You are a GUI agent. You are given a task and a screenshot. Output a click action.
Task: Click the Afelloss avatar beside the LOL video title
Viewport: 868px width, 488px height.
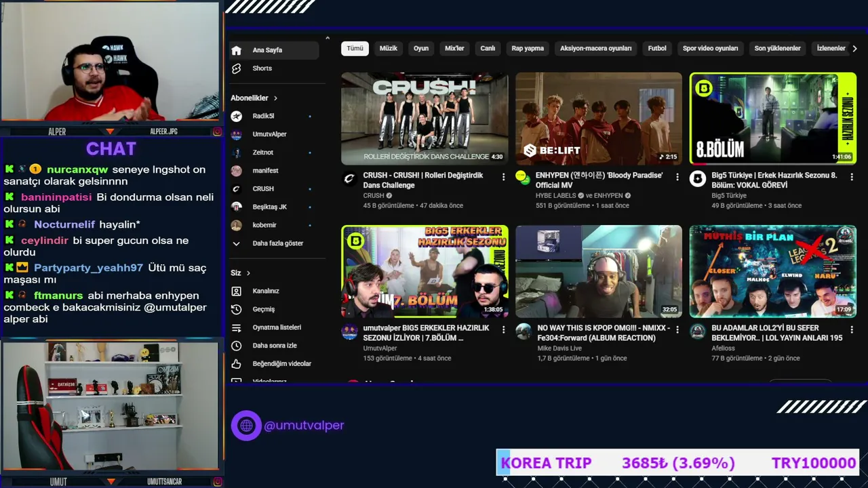pos(698,332)
